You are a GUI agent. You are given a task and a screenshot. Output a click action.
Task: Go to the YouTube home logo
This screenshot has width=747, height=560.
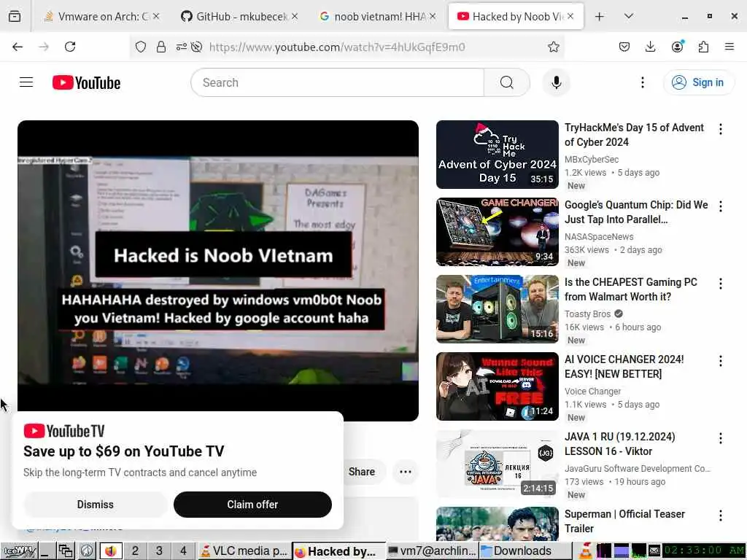(86, 82)
